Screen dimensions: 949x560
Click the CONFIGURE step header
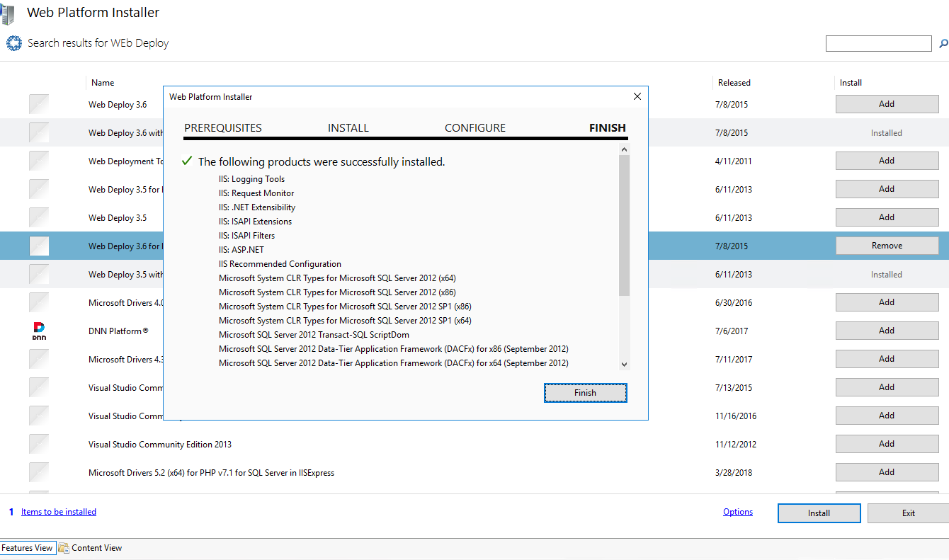[x=475, y=128]
